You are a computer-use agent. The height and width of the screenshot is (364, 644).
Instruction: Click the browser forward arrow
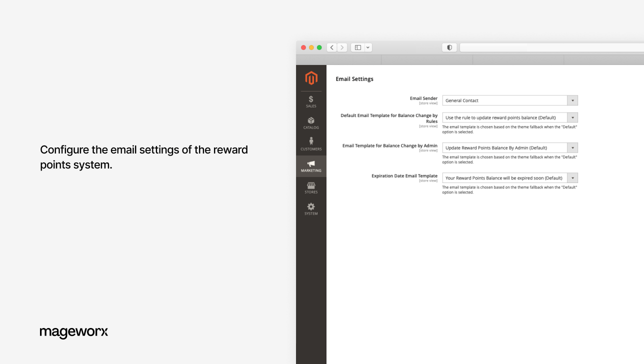coord(342,47)
